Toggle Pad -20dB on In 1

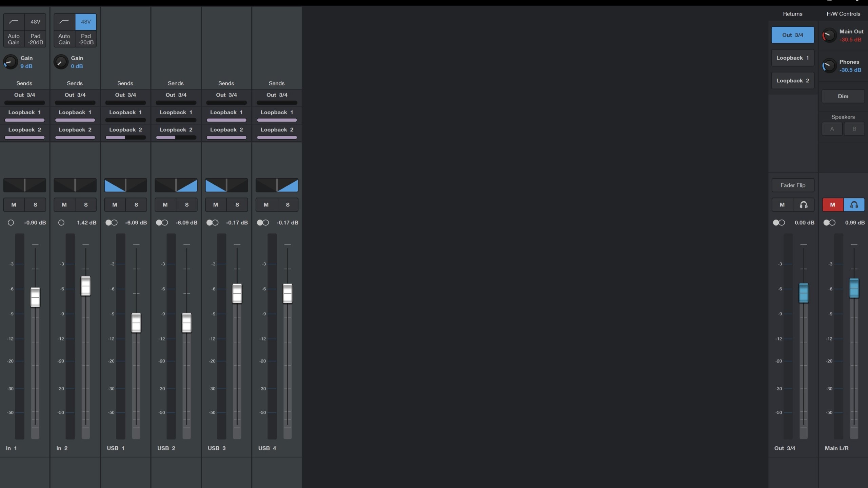[35, 39]
